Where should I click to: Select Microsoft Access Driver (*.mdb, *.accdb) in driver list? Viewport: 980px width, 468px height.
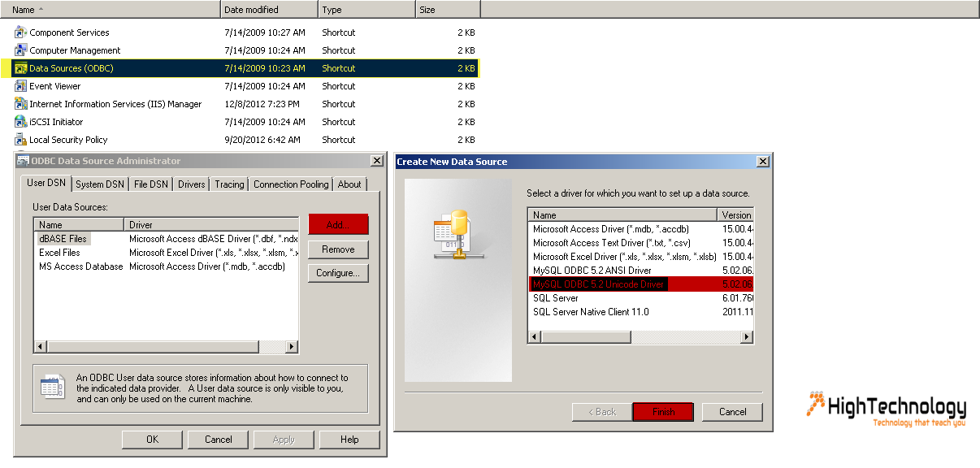(x=611, y=229)
